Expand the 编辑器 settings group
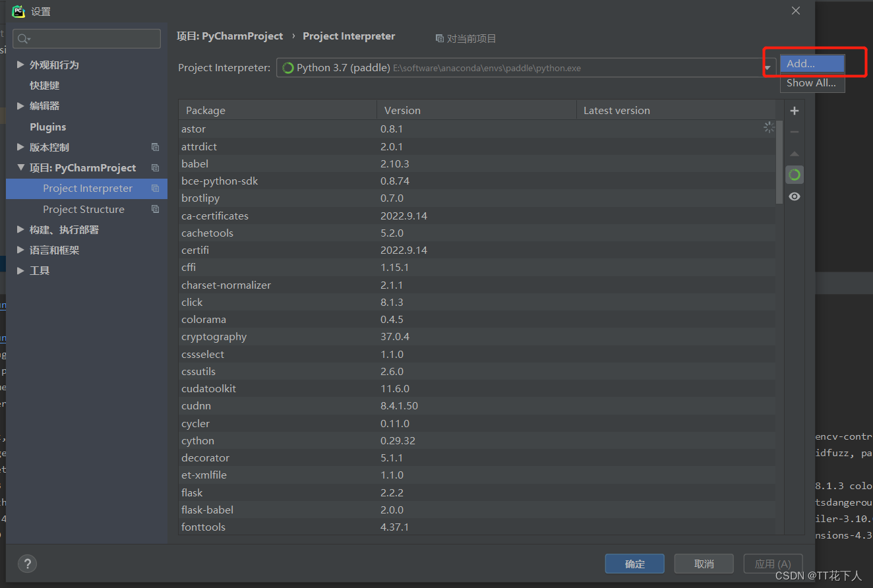 coord(20,105)
